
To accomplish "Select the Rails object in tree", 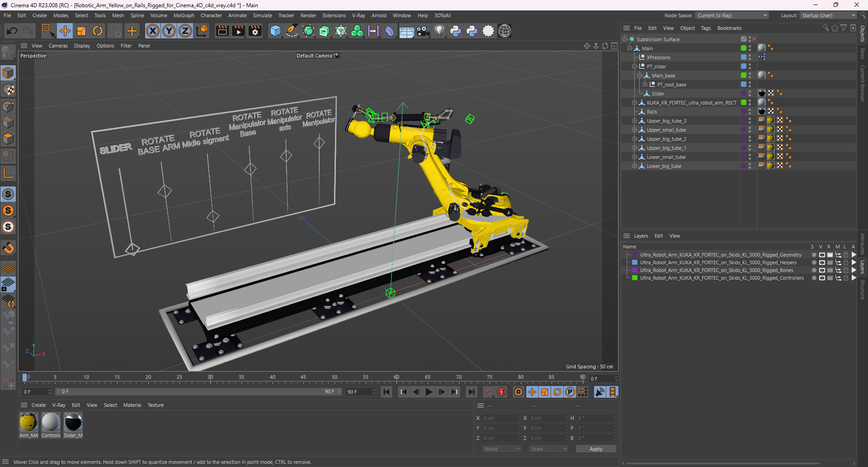I will [651, 112].
